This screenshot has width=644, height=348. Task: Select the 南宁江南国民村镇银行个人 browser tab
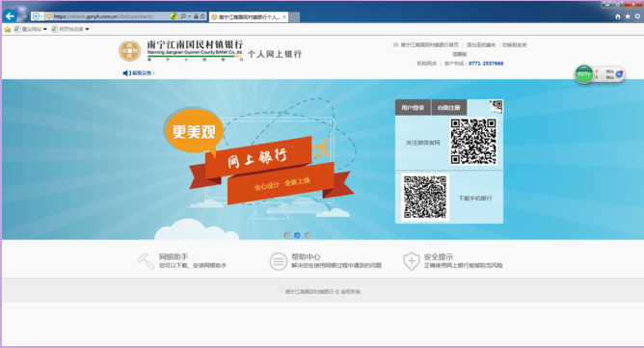pyautogui.click(x=248, y=16)
